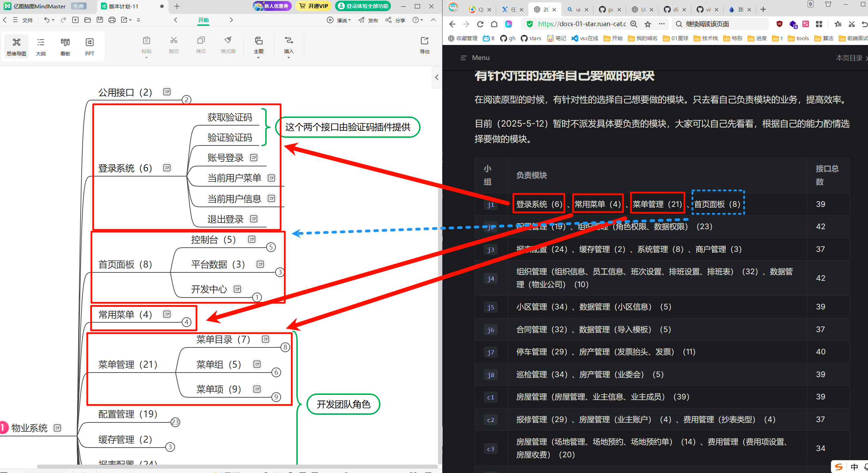Click 开通VIP button
This screenshot has height=473, width=868.
pyautogui.click(x=314, y=6)
